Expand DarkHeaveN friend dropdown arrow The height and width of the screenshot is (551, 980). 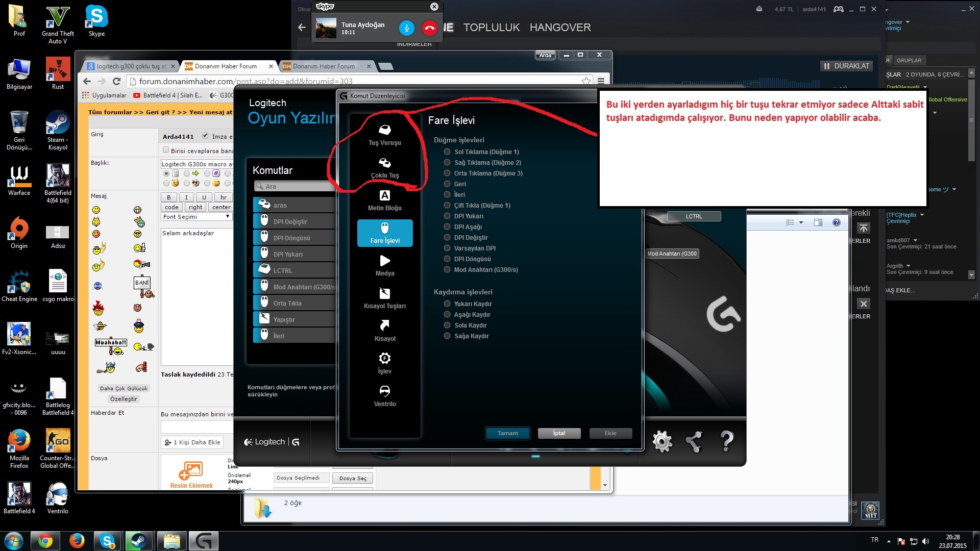(925, 87)
